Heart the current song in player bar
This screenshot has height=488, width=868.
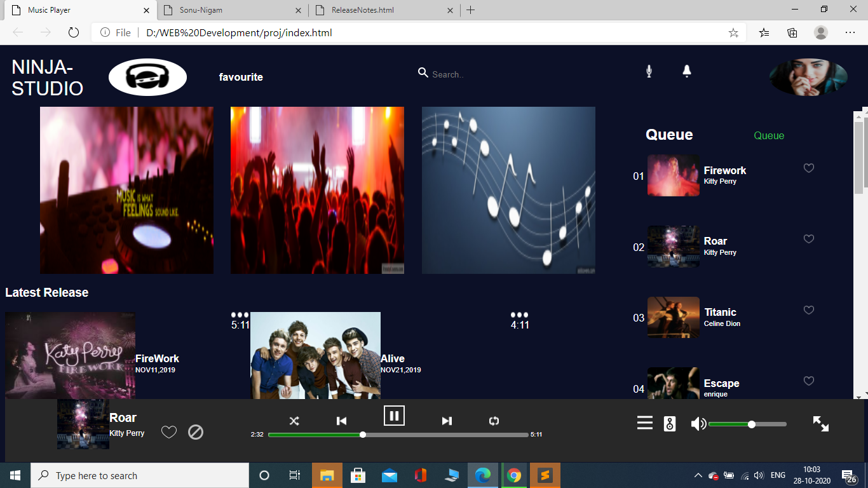pyautogui.click(x=169, y=432)
